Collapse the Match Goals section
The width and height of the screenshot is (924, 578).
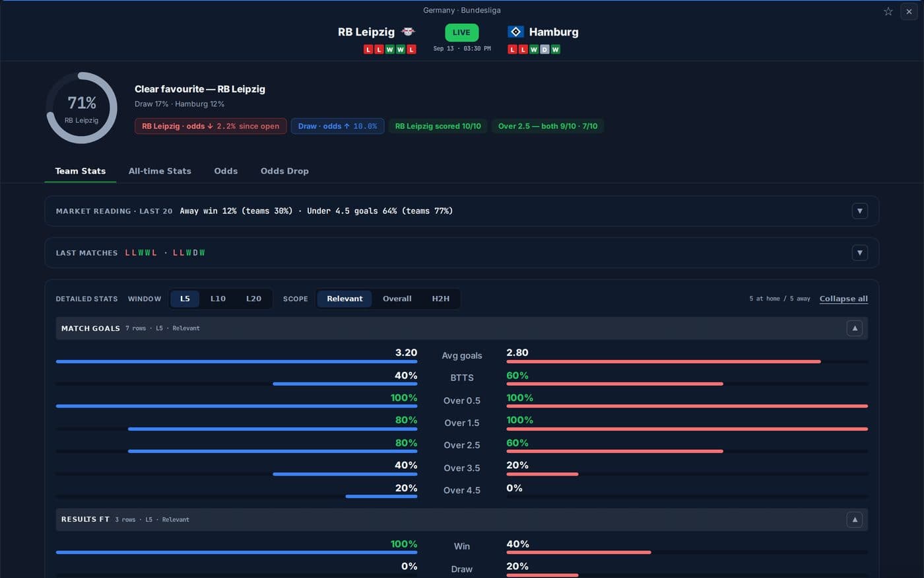[855, 328]
